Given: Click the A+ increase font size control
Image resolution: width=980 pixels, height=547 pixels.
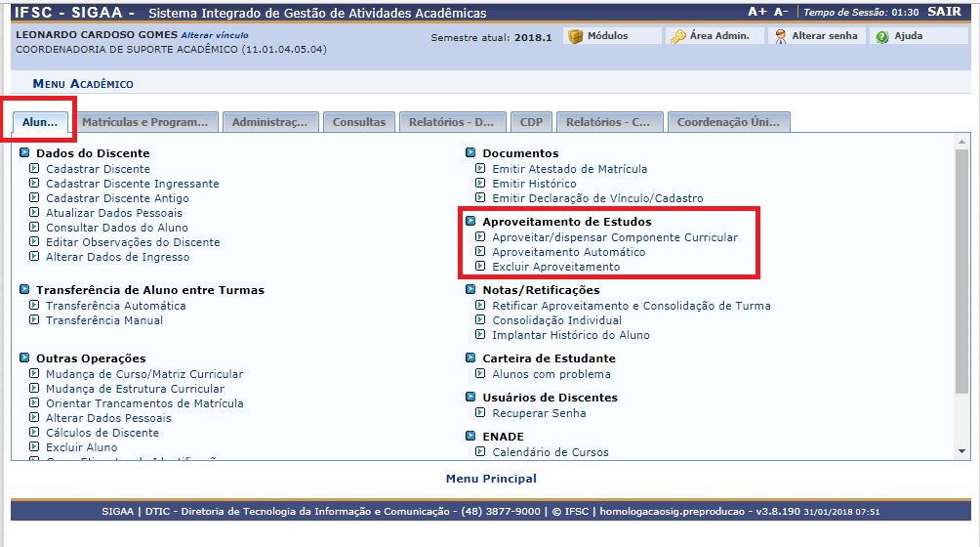Looking at the screenshot, I should click(x=756, y=13).
